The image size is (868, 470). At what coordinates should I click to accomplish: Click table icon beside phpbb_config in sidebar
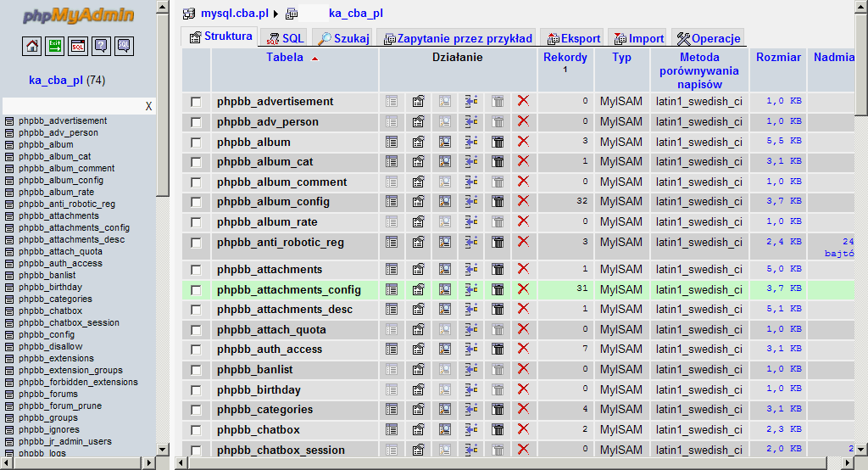(x=8, y=335)
